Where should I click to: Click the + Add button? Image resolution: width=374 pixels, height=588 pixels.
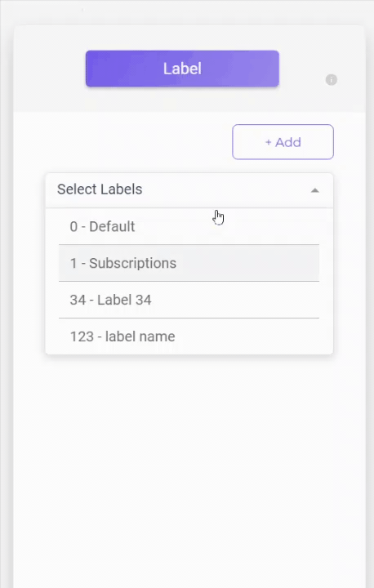283,142
